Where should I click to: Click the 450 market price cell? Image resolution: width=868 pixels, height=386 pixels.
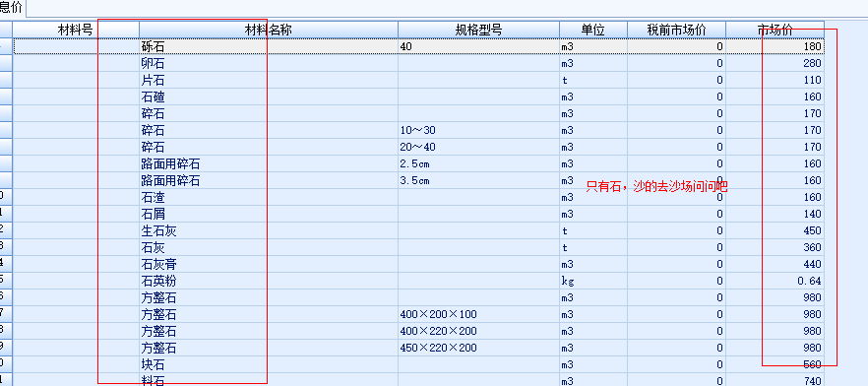(x=775, y=231)
